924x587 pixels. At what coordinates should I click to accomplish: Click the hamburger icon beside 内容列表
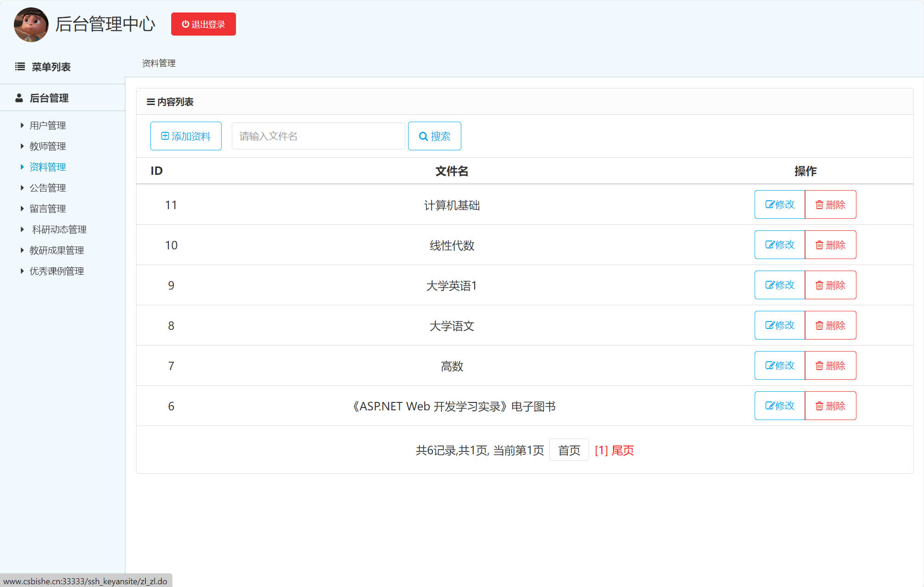(150, 102)
